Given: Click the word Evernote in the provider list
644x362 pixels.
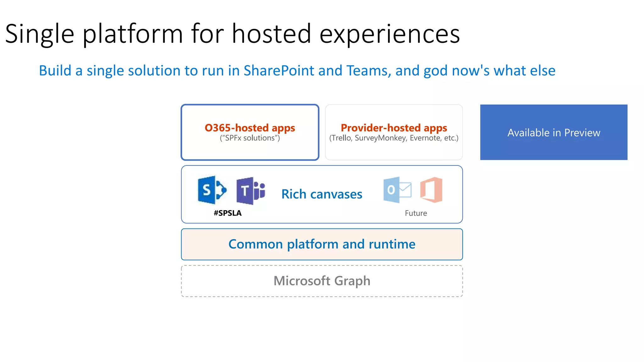Looking at the screenshot, I should click(x=425, y=138).
